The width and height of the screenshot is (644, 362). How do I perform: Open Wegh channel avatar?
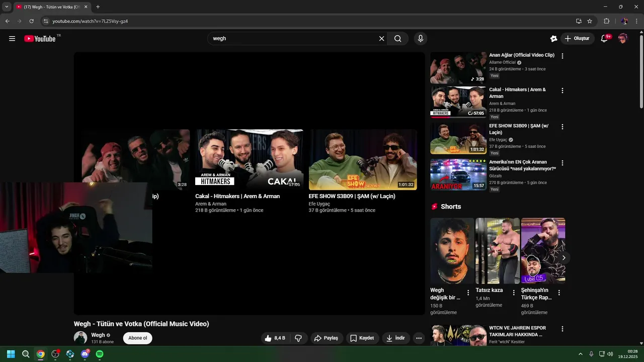(80, 338)
